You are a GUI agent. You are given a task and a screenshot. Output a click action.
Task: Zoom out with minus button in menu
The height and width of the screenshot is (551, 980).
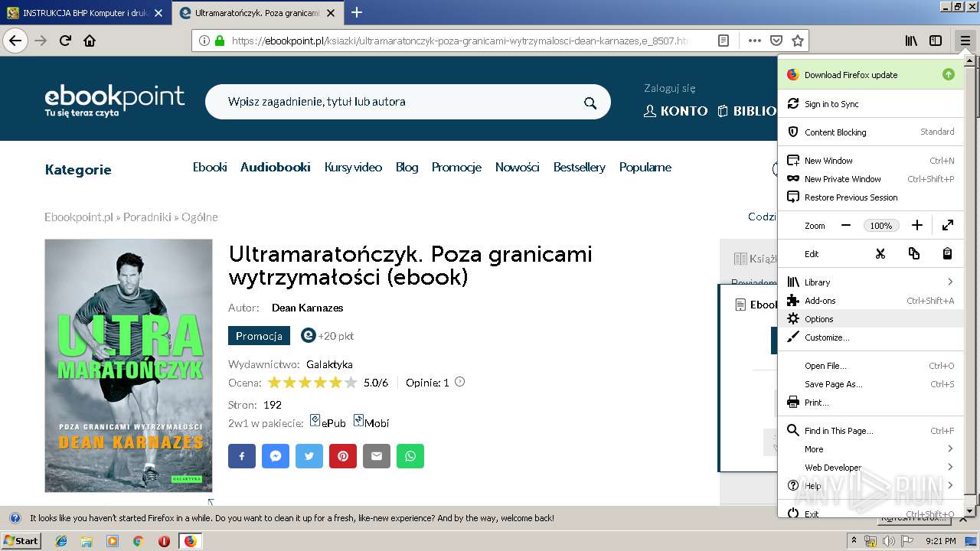[x=846, y=225]
